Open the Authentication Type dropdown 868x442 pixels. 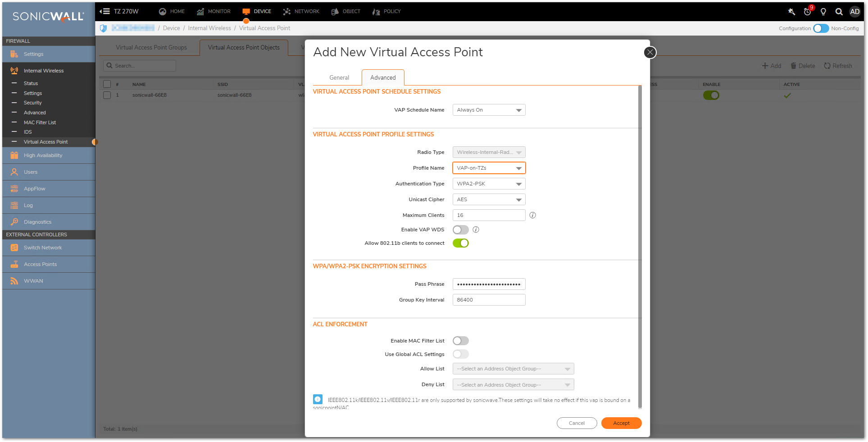pos(489,184)
